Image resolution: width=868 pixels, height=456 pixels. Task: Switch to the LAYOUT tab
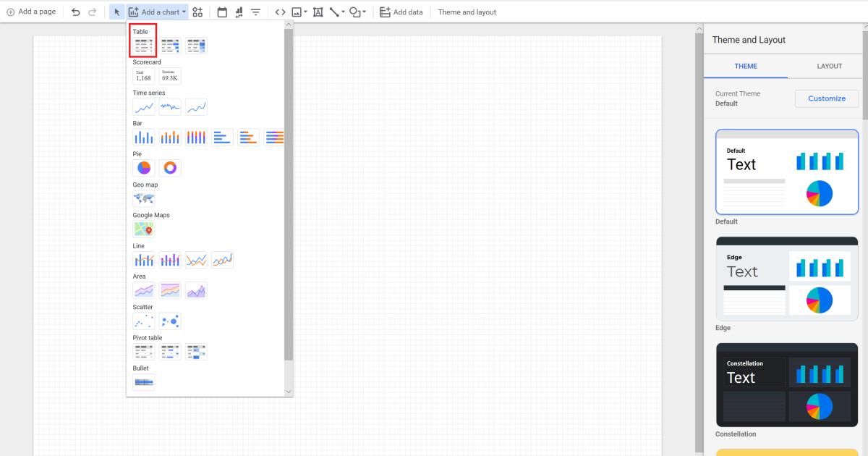tap(829, 66)
